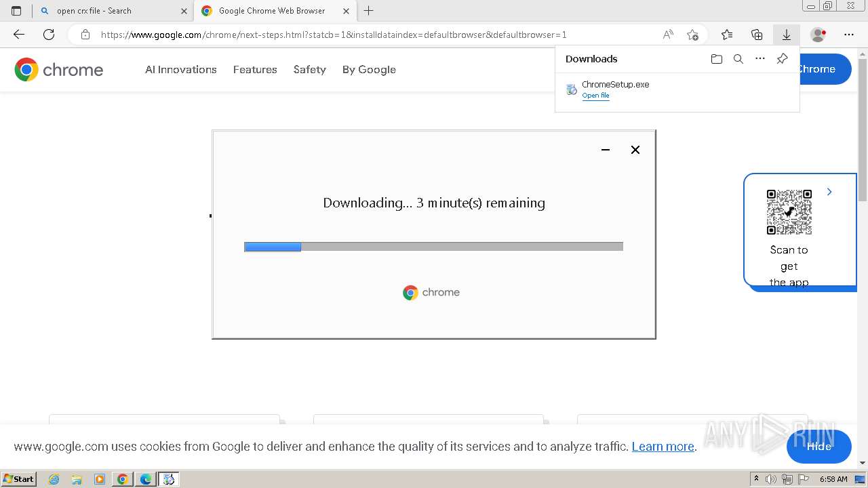Click the QR code image
Image resolution: width=868 pixels, height=488 pixels.
789,212
